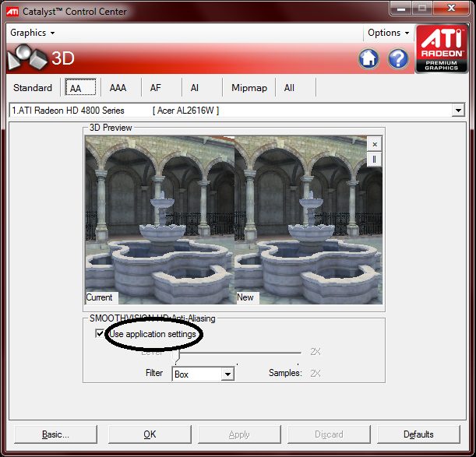Click the Defaults button
476x457 pixels.
[x=418, y=434]
